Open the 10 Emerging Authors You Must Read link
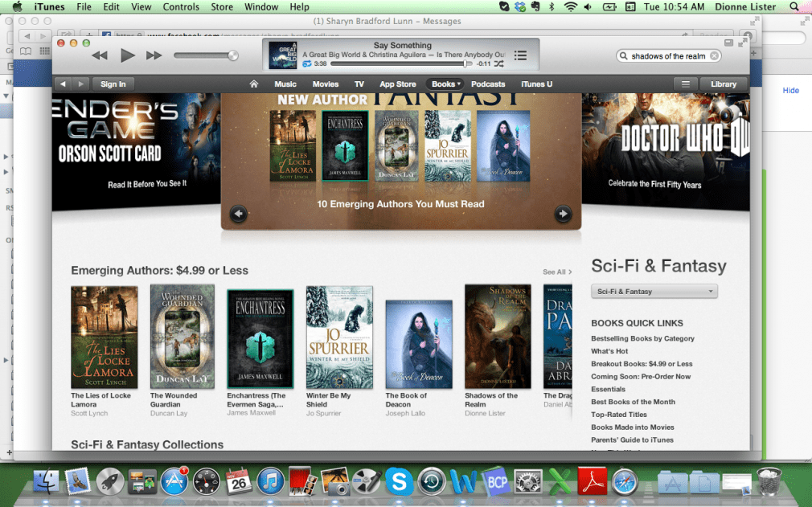 [400, 204]
